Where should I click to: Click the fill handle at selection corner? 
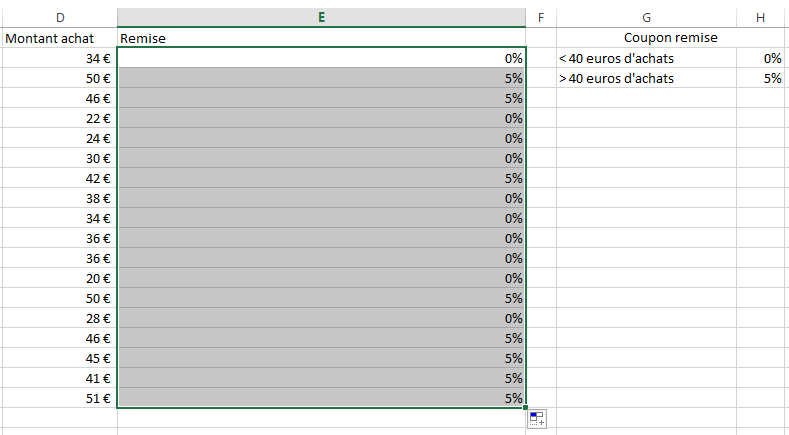(525, 407)
